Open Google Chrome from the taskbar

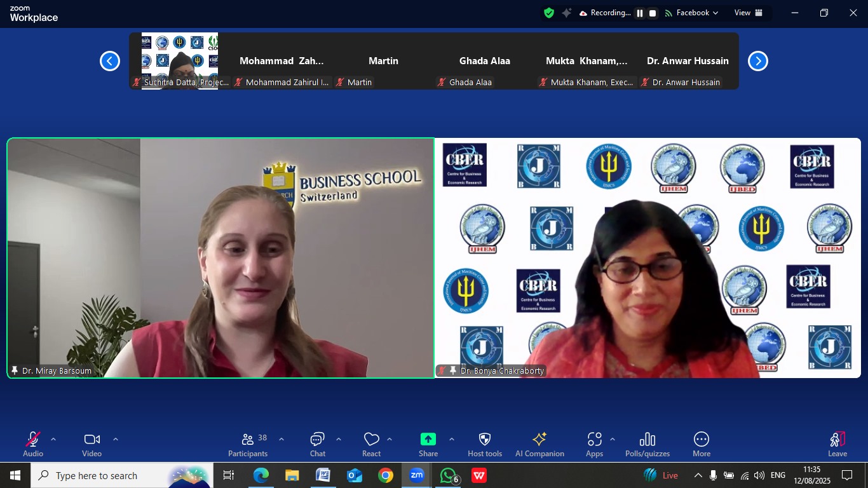point(386,475)
